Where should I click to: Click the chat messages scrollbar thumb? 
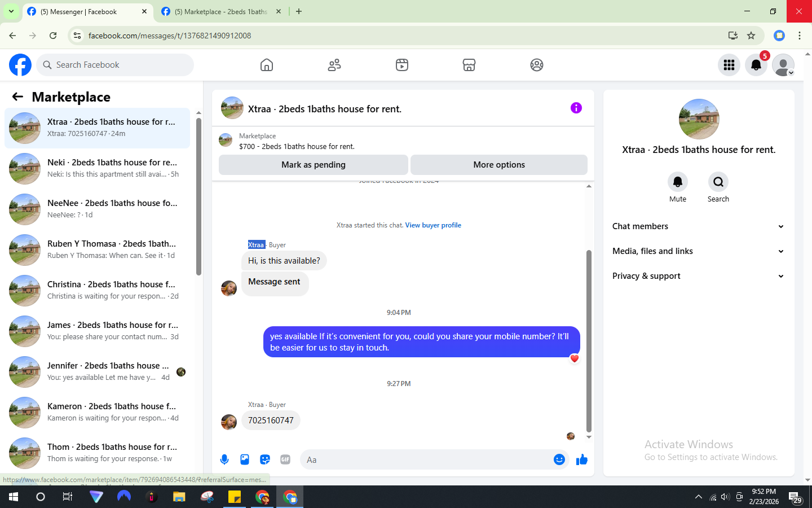click(x=589, y=341)
